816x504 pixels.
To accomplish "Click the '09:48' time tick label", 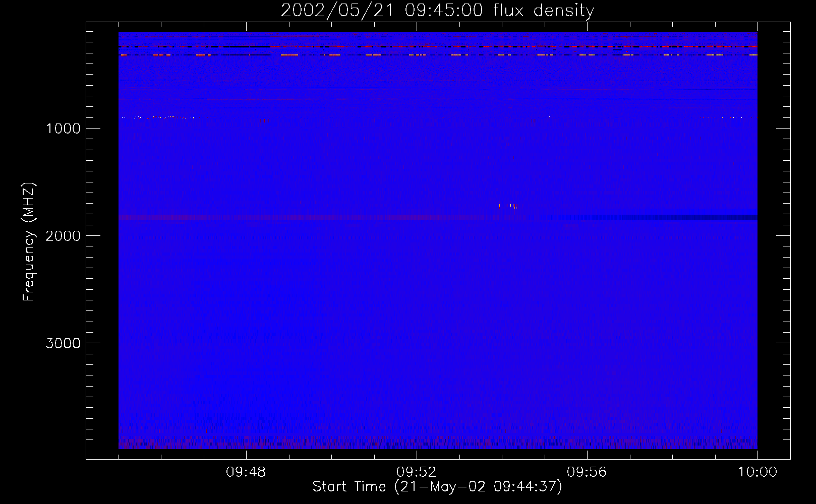I will [x=246, y=472].
